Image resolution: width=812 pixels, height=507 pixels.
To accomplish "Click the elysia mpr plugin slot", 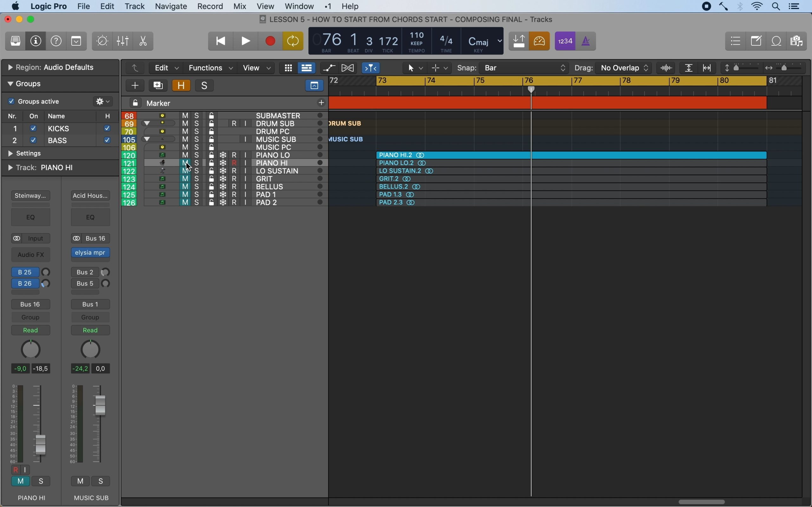I will coord(91,253).
